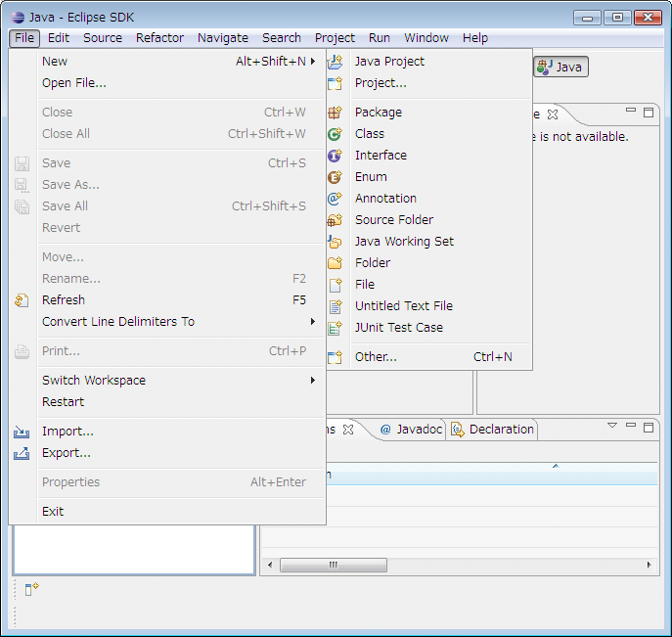The image size is (672, 637).
Task: Click the scrollbar right arrow in Problems view
Action: tap(649, 565)
